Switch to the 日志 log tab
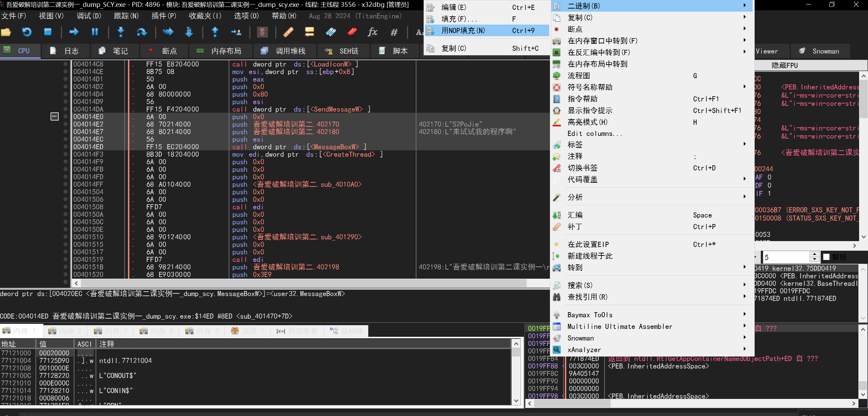 (x=66, y=51)
